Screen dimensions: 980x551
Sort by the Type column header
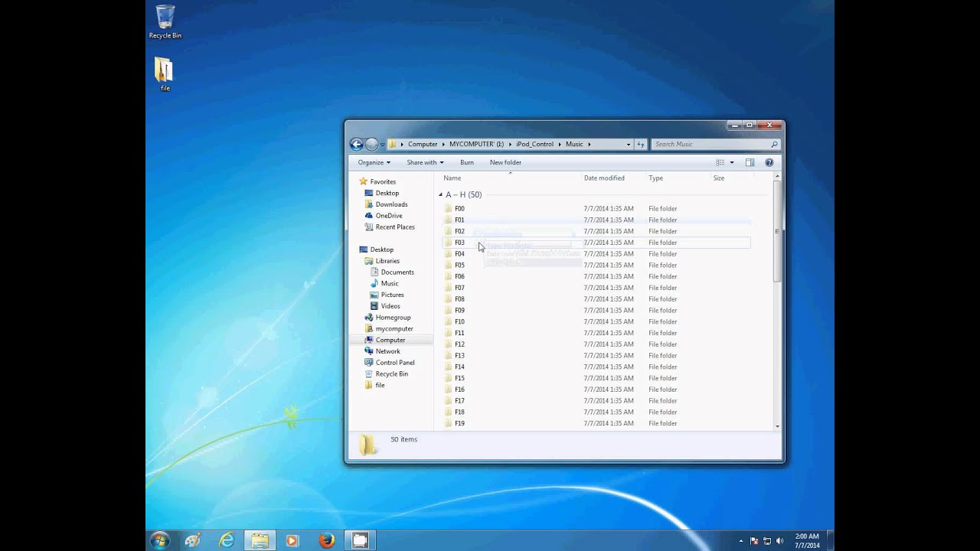[656, 178]
